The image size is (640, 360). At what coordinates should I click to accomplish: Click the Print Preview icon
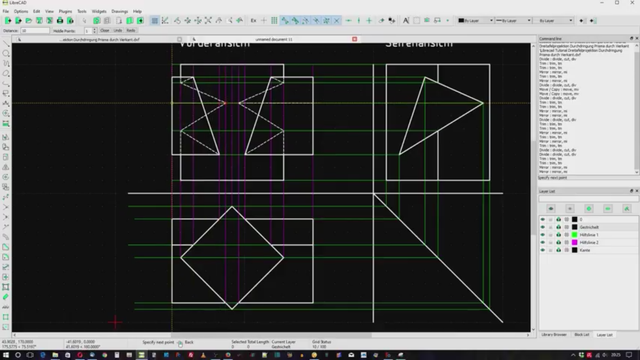pos(70,20)
